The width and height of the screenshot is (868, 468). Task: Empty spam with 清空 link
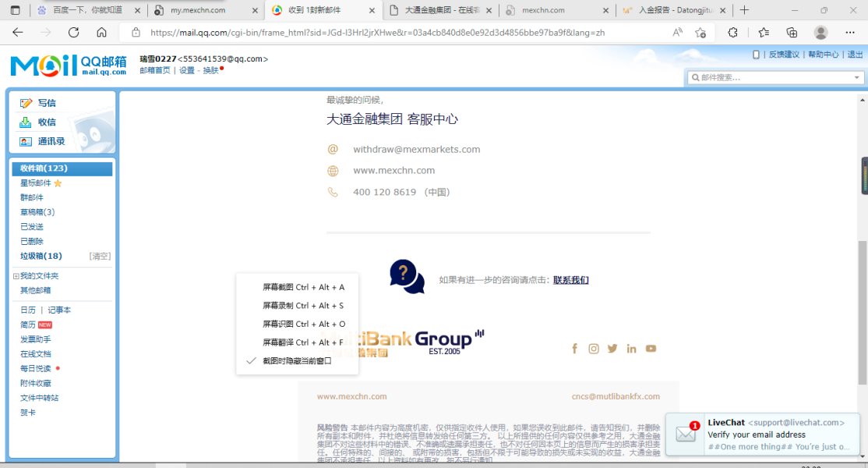[101, 256]
